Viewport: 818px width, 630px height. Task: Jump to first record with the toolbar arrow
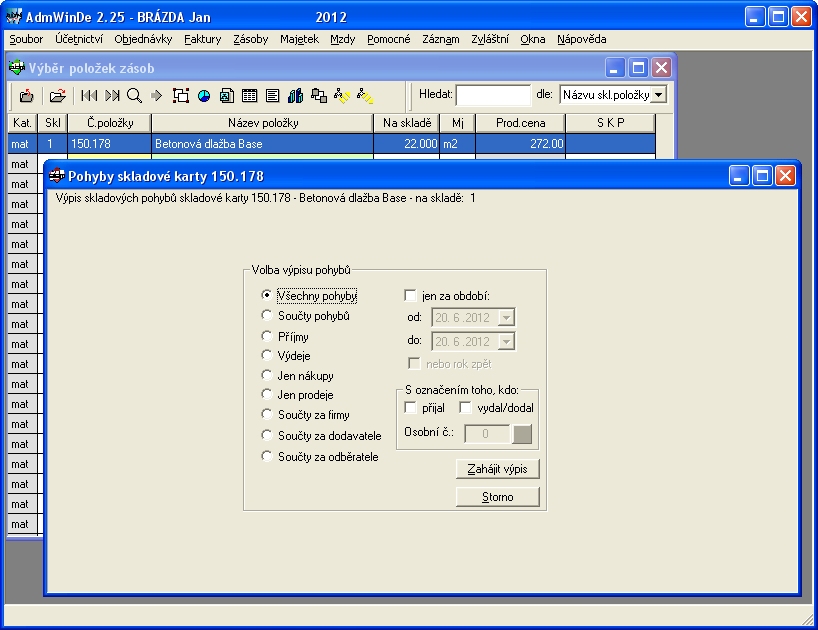[89, 95]
